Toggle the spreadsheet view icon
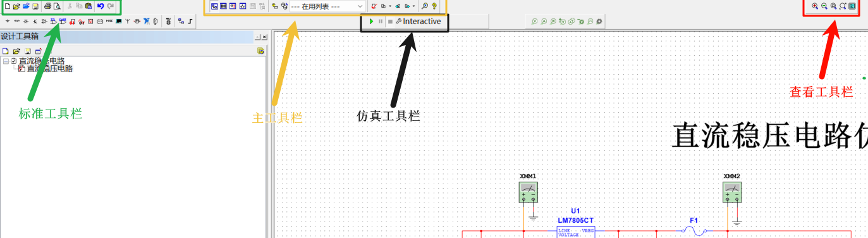868x238 pixels. (x=223, y=6)
